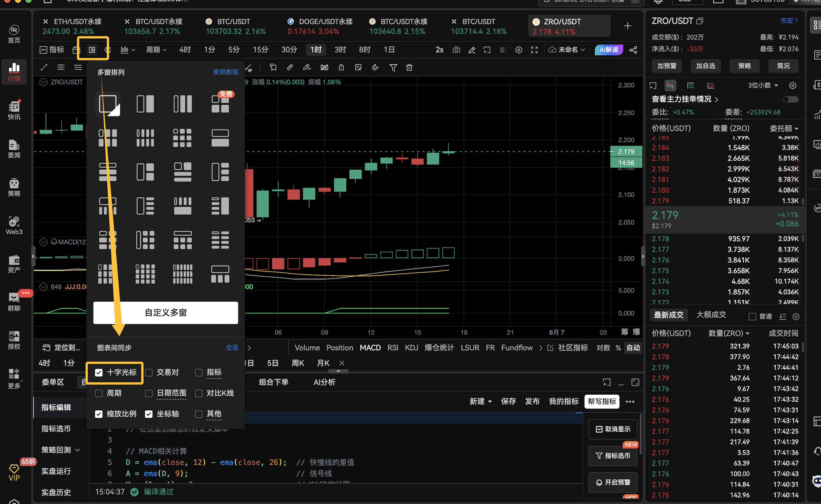Check the 普通 checkbox in trades panel

[752, 317]
